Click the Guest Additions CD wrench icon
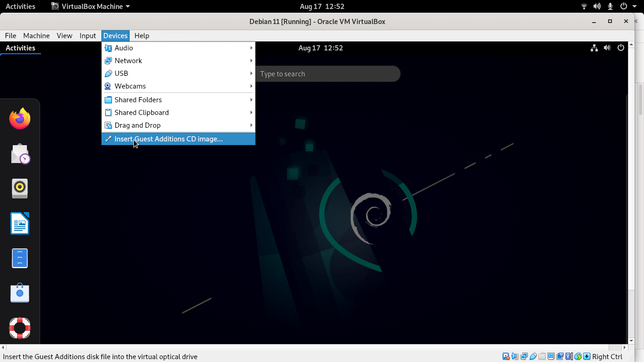The height and width of the screenshot is (362, 644). click(x=108, y=139)
